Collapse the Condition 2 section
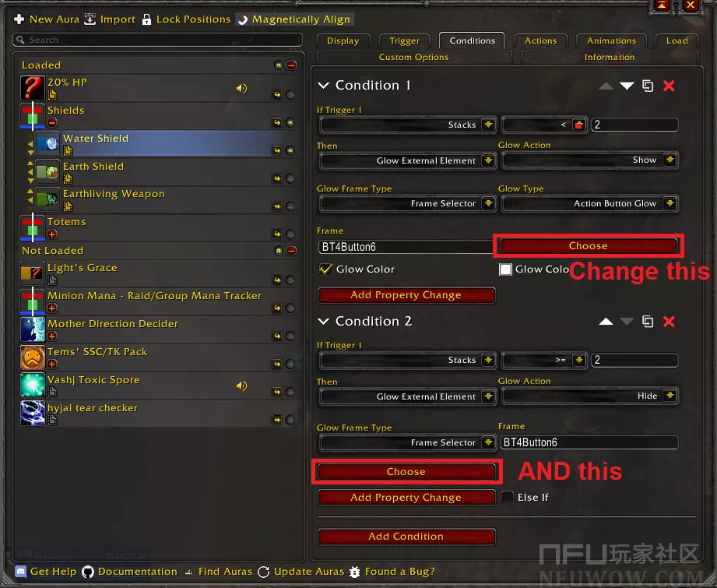The height and width of the screenshot is (588, 717). 324,322
